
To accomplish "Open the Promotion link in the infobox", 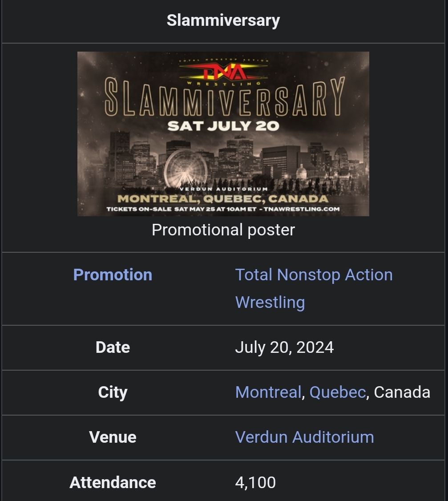I will 113,275.
